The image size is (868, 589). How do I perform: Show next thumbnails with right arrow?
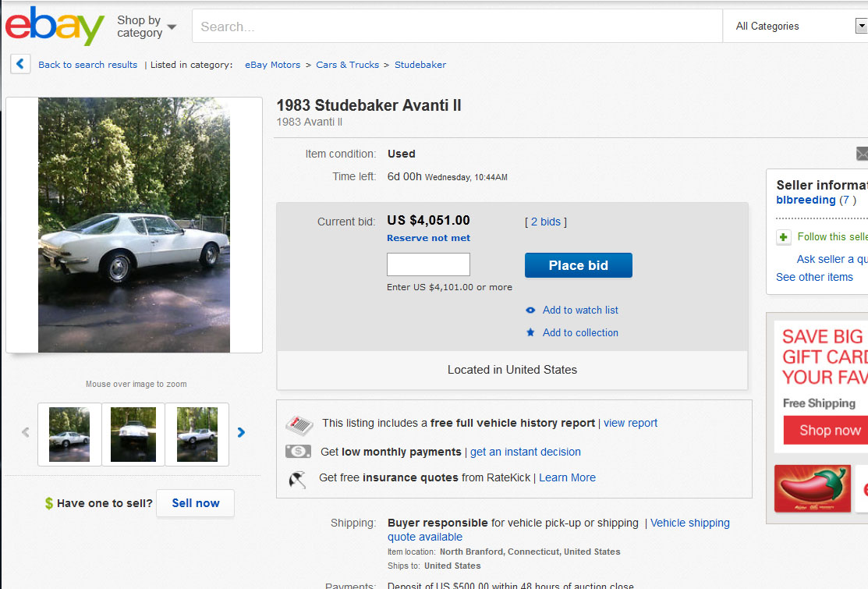241,432
